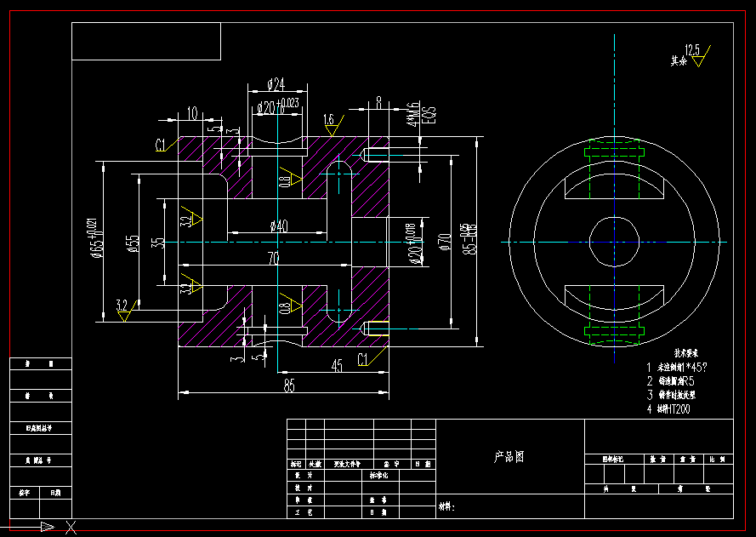Select the 签字 cell in left strip

pos(24,493)
